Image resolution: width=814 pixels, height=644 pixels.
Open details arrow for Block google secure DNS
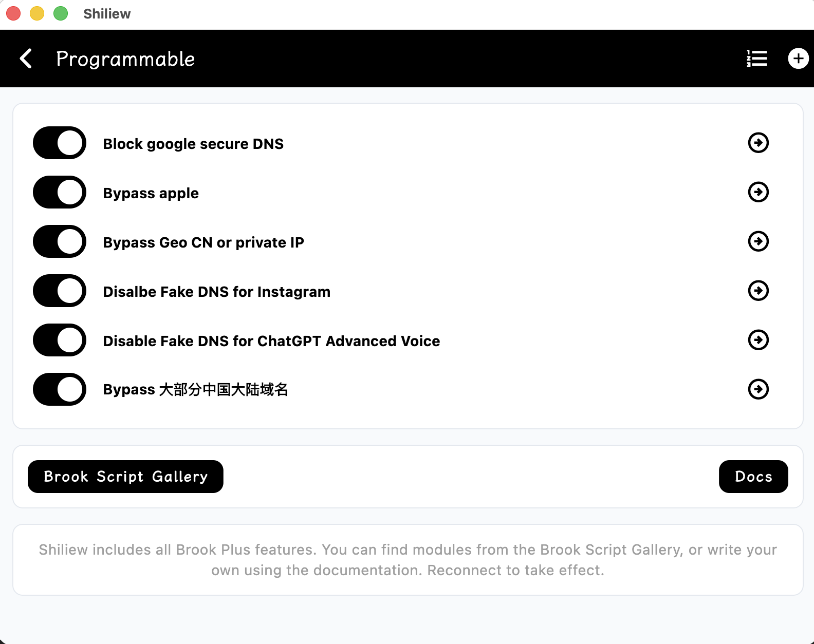(758, 143)
